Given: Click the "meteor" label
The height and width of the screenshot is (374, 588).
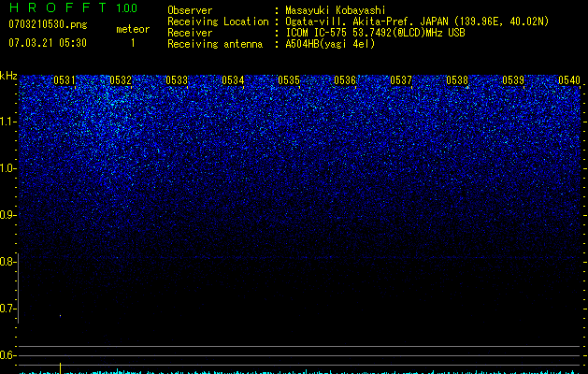Looking at the screenshot, I should (133, 29).
